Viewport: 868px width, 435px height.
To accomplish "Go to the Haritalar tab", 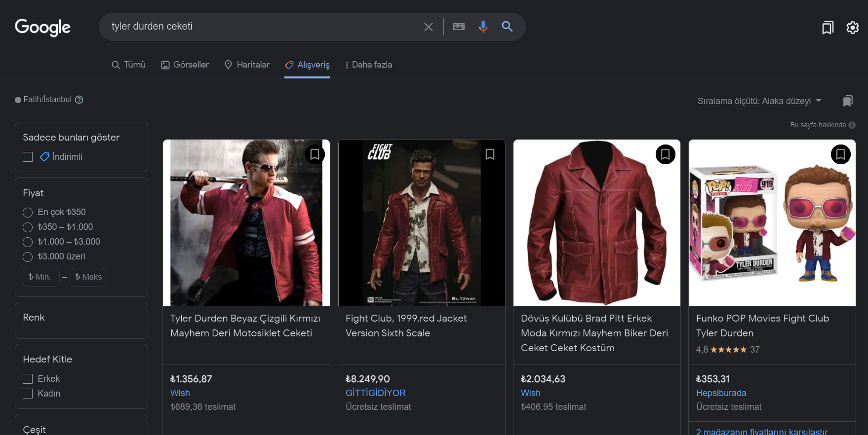I will [247, 65].
